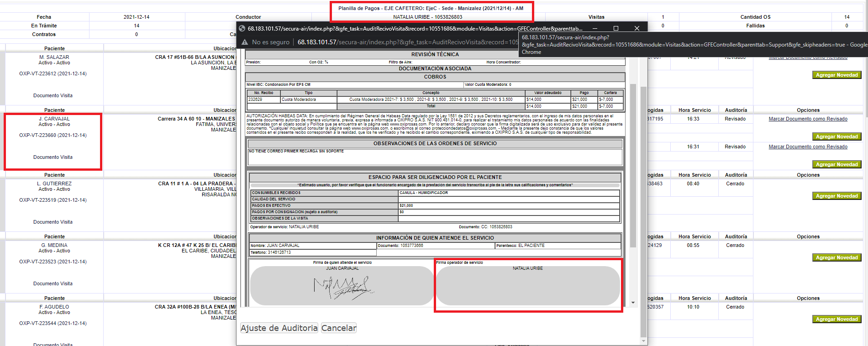Click the address 'Carrera 34 A 60 10 - MANIZALES'
This screenshot has height=346, width=868.
tap(196, 119)
